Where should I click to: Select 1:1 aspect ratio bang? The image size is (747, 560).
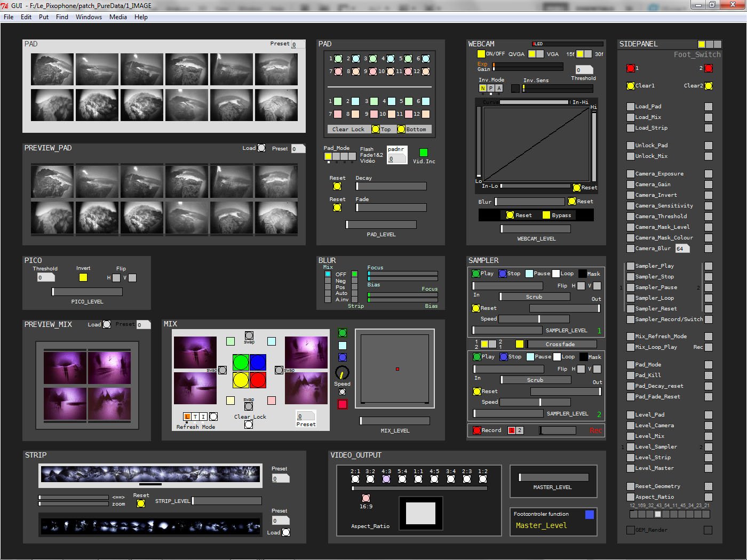418,479
